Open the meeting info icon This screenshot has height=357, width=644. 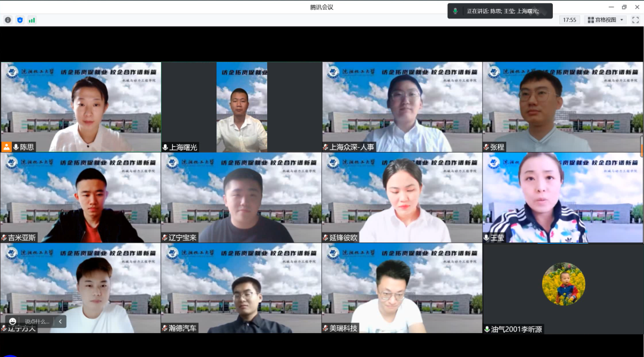(8, 20)
